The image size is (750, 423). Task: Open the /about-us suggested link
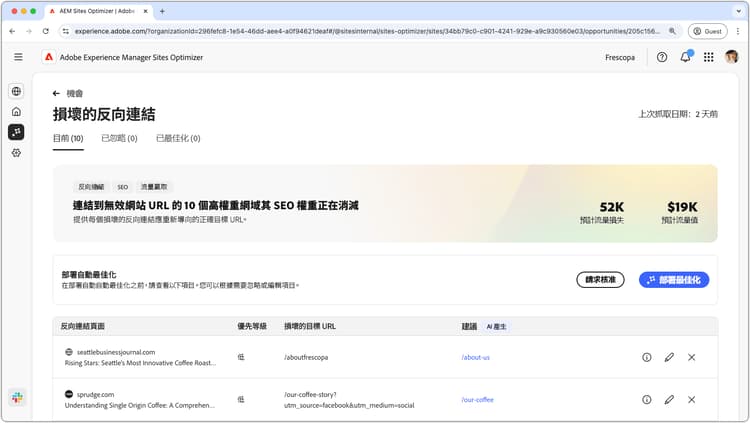(475, 357)
